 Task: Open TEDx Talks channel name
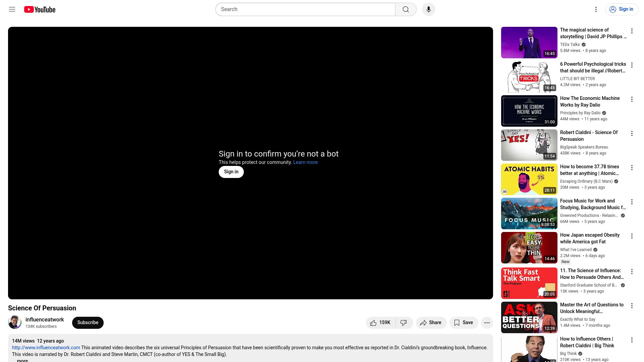click(x=570, y=45)
